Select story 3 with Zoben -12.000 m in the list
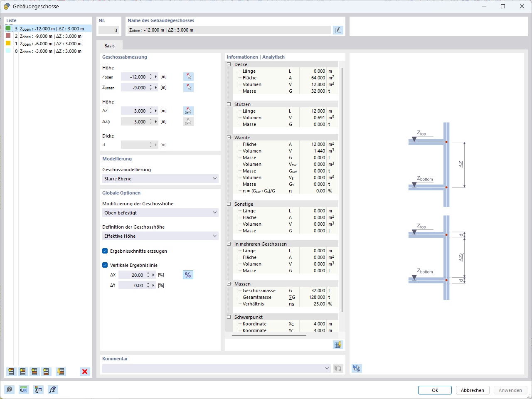532x399 pixels. [48, 29]
